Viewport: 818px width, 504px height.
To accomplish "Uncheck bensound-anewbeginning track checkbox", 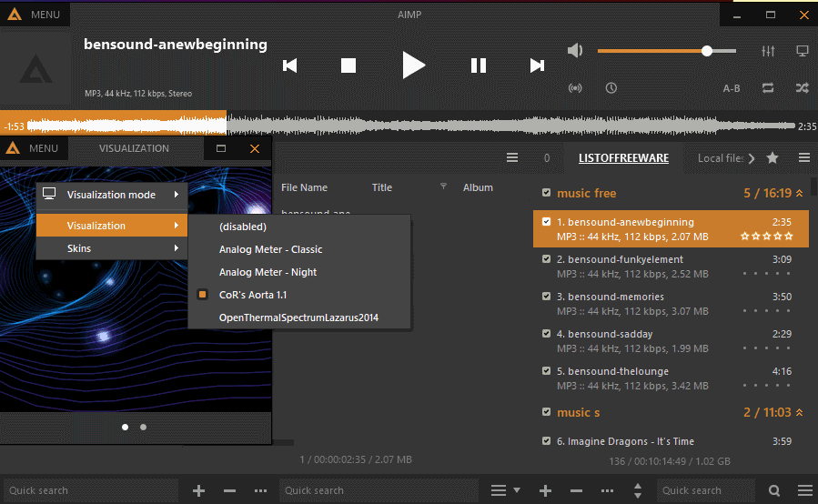I will coord(546,222).
